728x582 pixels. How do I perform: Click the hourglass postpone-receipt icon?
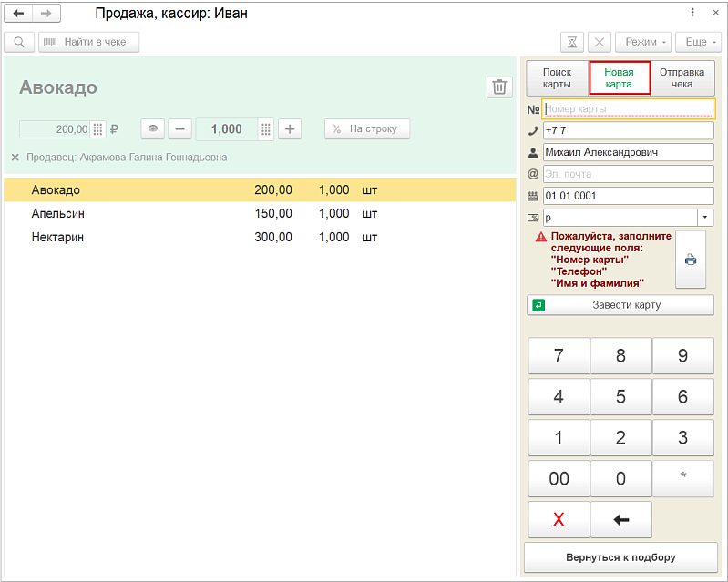pyautogui.click(x=572, y=42)
